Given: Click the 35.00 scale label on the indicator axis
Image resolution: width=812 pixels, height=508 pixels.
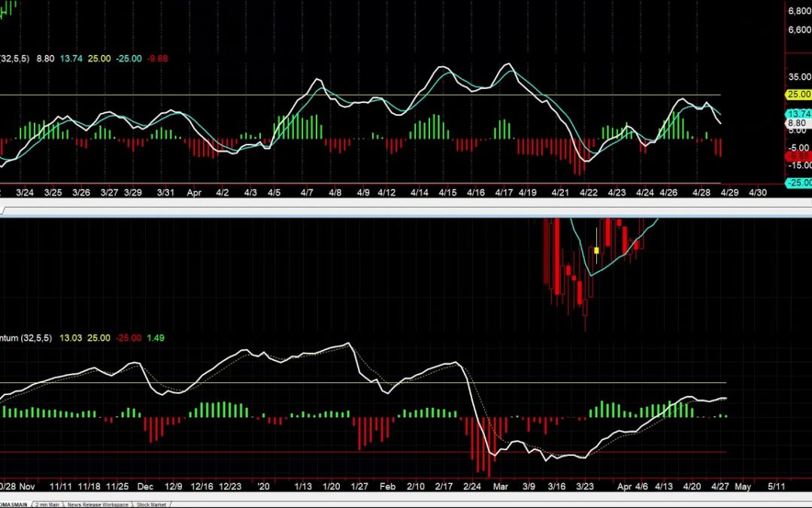Looking at the screenshot, I should point(799,76).
